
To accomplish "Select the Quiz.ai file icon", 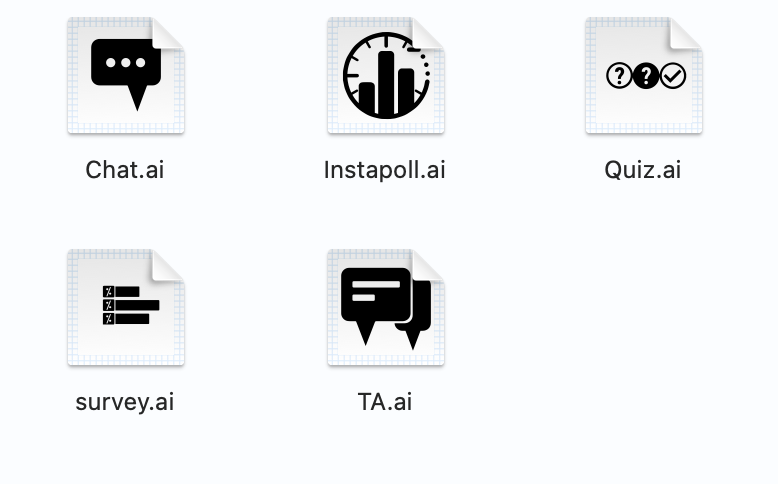I will pos(644,75).
